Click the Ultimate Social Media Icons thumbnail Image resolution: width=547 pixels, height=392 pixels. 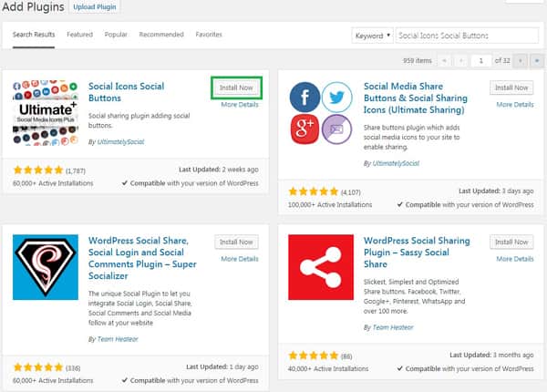(x=46, y=113)
